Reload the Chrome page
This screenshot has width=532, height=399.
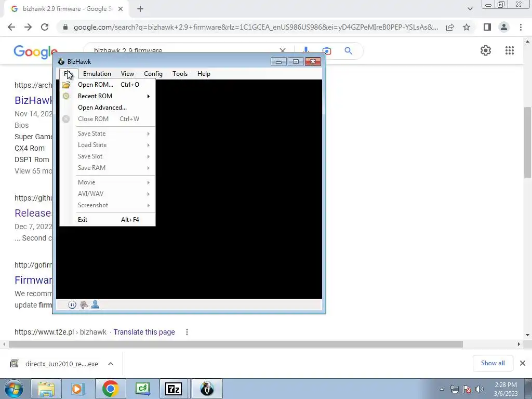[45, 27]
